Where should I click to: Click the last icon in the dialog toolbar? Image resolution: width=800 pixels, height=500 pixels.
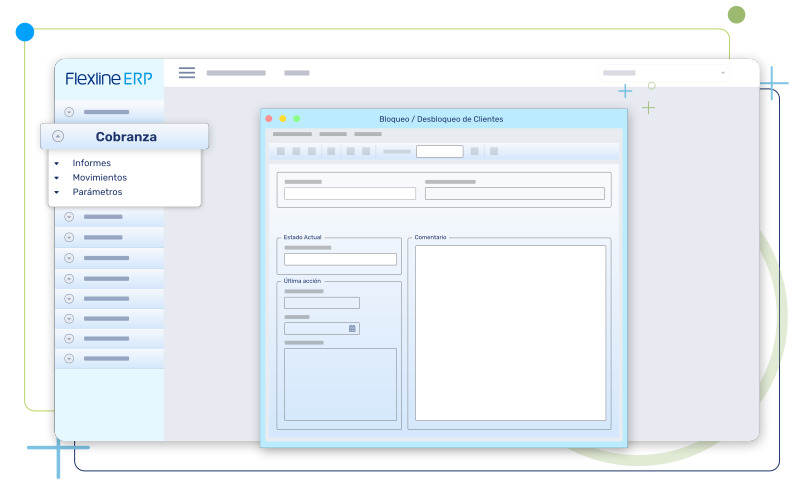[494, 152]
